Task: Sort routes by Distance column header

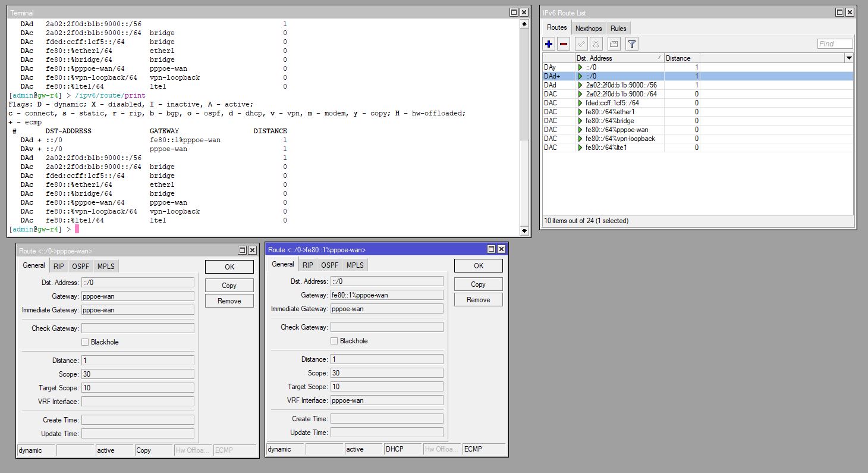Action: click(x=681, y=58)
